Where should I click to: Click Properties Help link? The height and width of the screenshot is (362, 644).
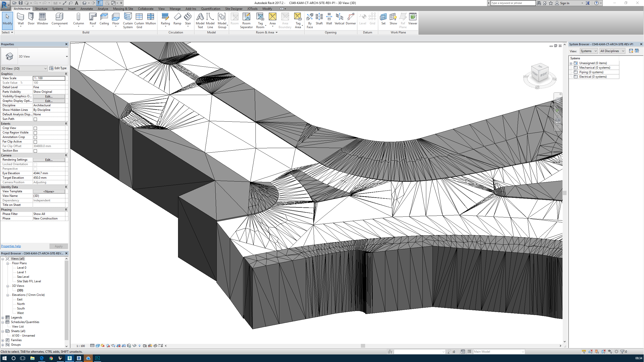coord(11,246)
